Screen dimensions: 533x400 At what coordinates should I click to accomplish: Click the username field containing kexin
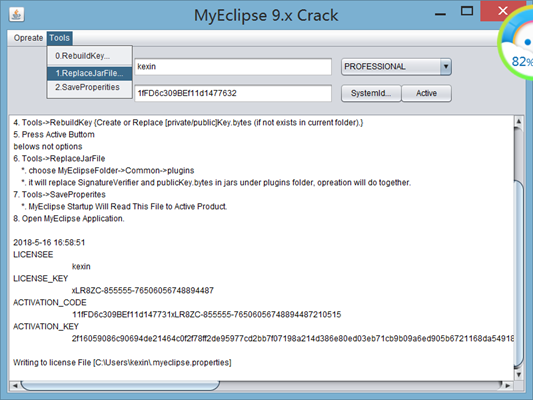coord(233,67)
